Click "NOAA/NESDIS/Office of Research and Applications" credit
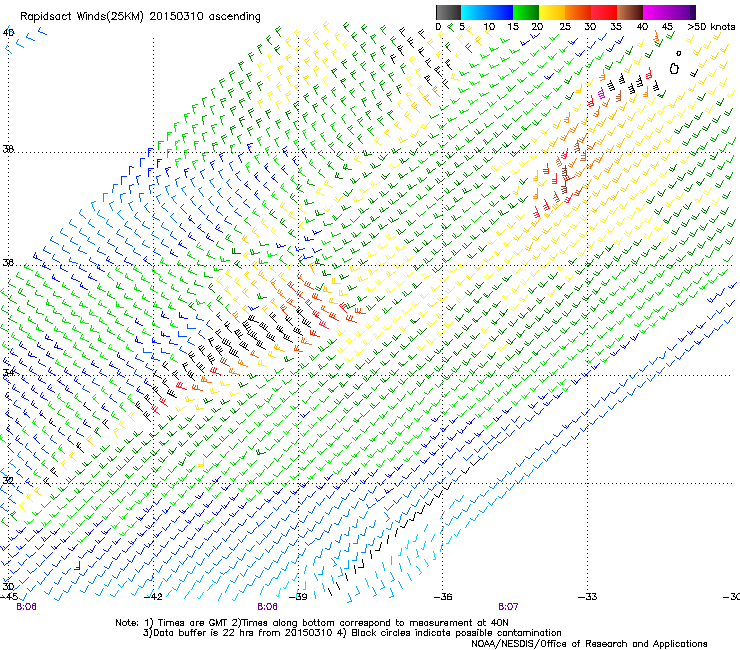The width and height of the screenshot is (740, 650). pos(589,644)
